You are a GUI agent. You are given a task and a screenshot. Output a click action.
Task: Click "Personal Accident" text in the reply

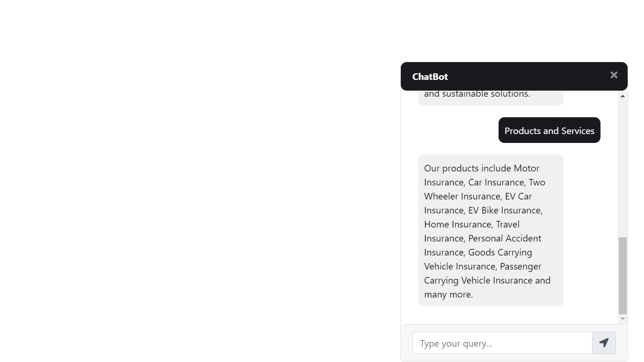[505, 238]
